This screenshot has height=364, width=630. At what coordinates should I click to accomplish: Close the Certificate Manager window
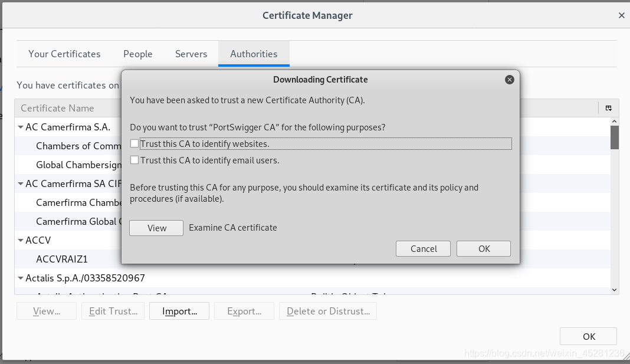622,15
